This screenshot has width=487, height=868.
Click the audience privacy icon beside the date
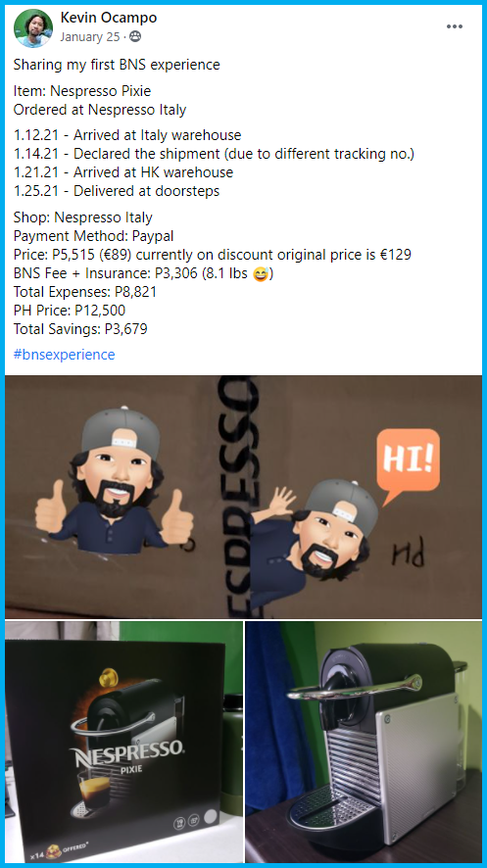[x=134, y=36]
